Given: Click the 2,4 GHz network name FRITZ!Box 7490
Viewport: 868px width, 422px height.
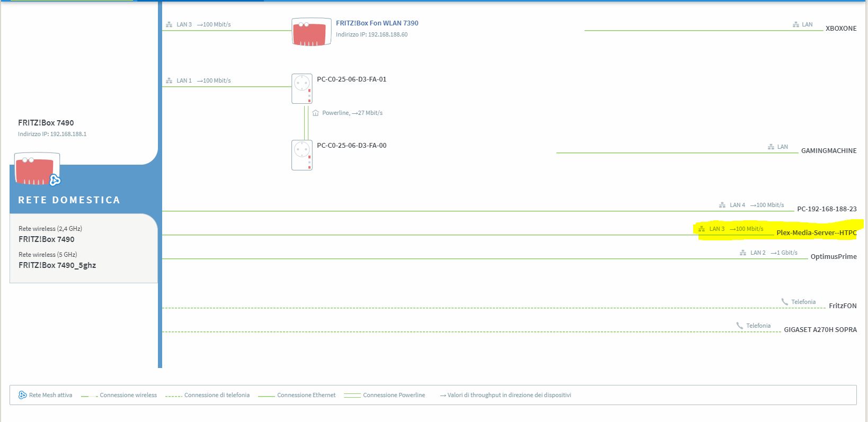Looking at the screenshot, I should click(47, 239).
